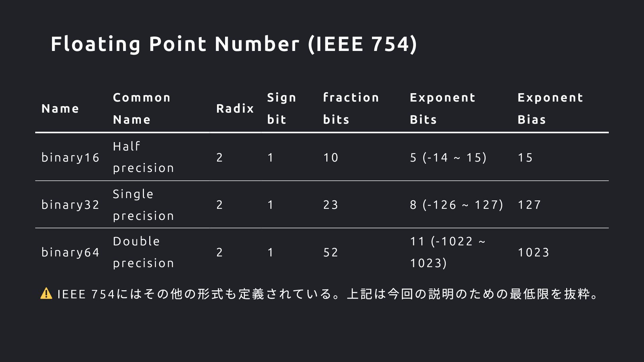Select the 'Name' column header
This screenshot has height=362, width=644.
(x=60, y=109)
